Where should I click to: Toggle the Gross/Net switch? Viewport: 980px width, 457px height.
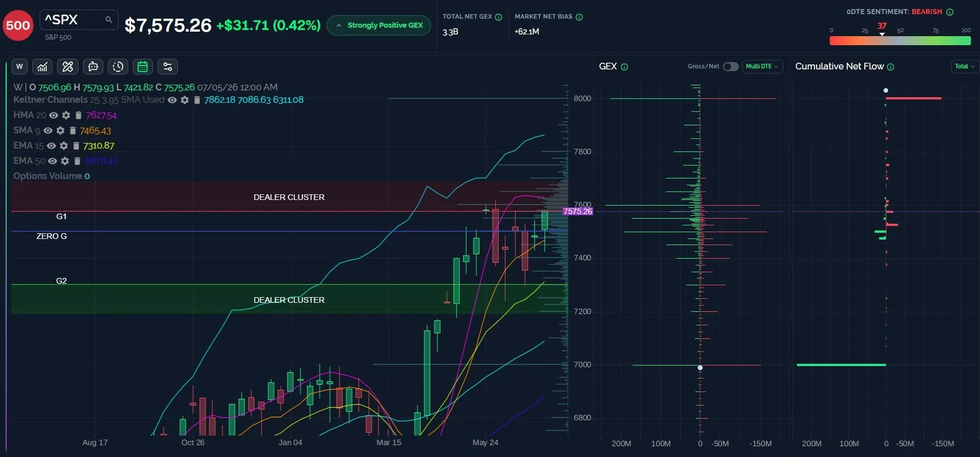pos(731,67)
